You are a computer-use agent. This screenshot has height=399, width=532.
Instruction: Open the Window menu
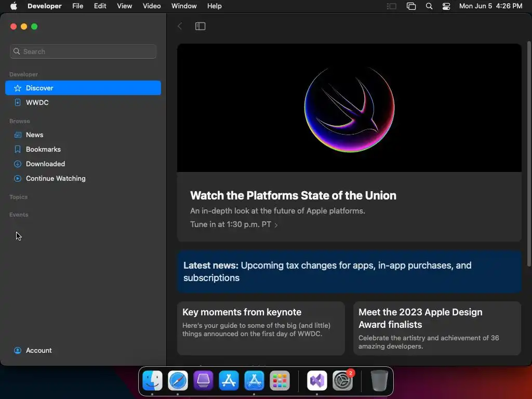coord(184,6)
